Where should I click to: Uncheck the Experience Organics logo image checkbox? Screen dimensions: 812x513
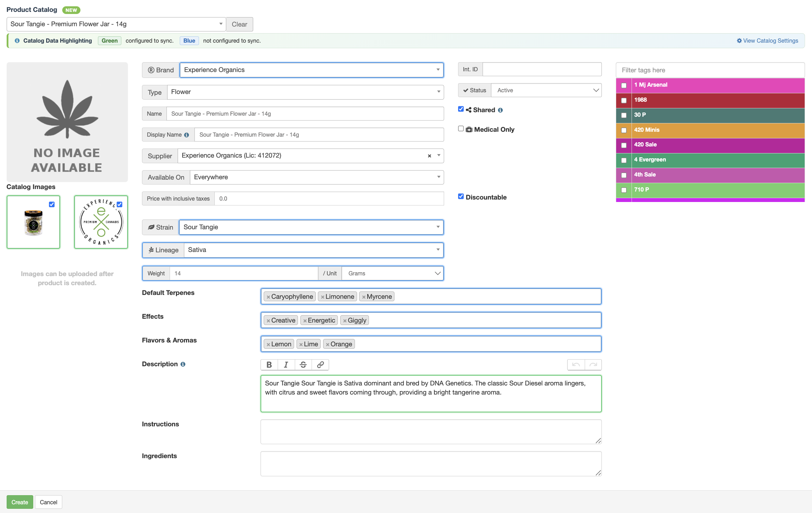click(x=120, y=204)
